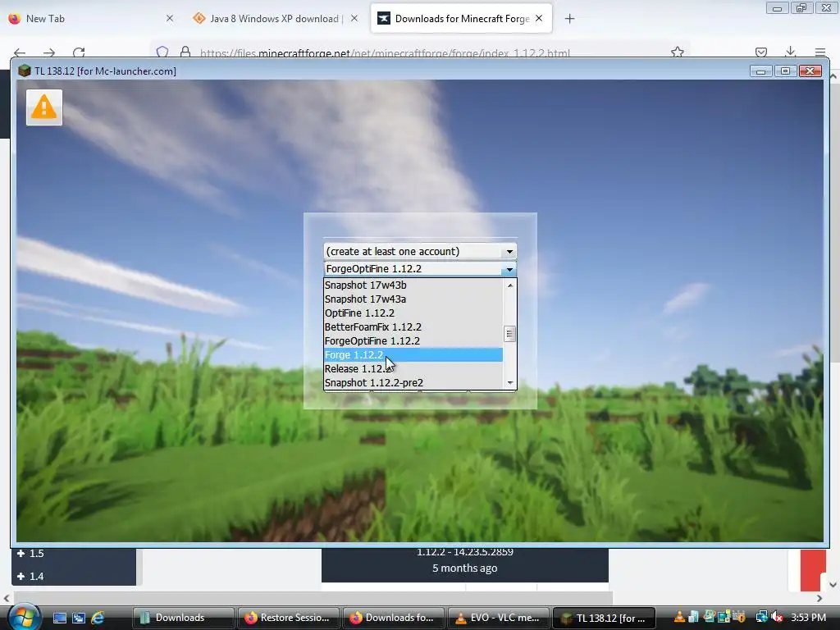The width and height of the screenshot is (840, 630).
Task: Choose OptiFine 1.12.2 version
Action: click(x=413, y=313)
